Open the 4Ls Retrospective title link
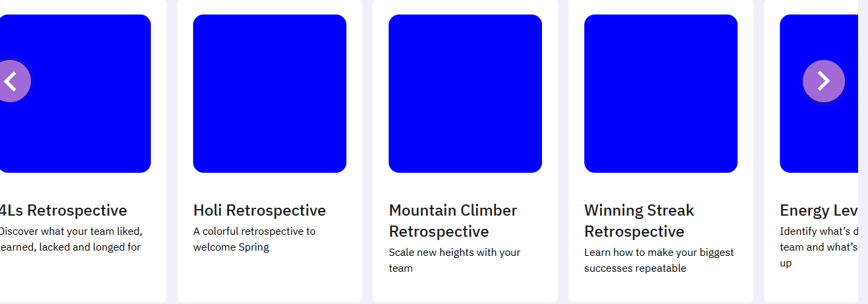The height and width of the screenshot is (304, 868). 64,210
